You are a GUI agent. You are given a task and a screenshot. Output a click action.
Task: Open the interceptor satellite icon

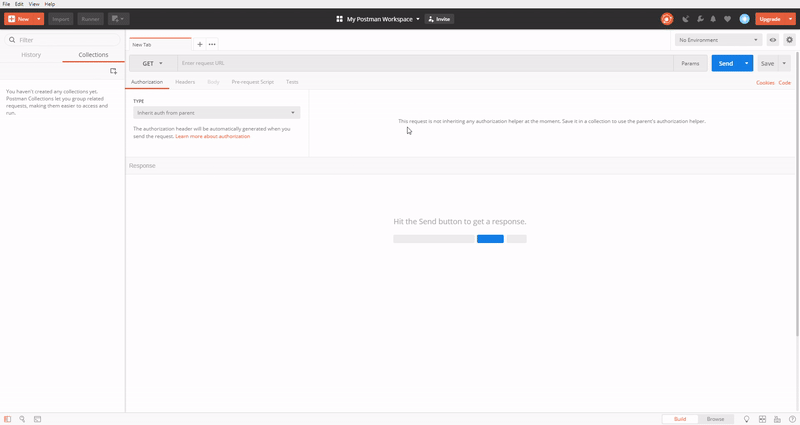click(x=686, y=19)
